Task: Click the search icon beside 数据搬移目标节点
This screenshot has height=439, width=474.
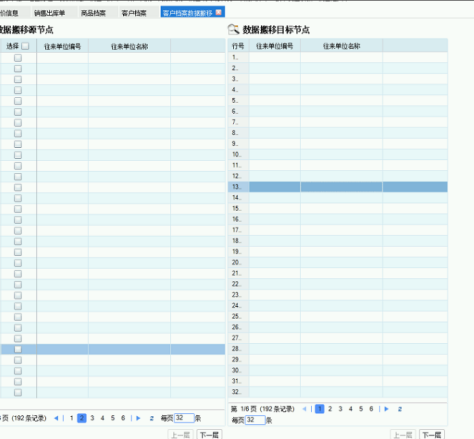Action: tap(233, 29)
